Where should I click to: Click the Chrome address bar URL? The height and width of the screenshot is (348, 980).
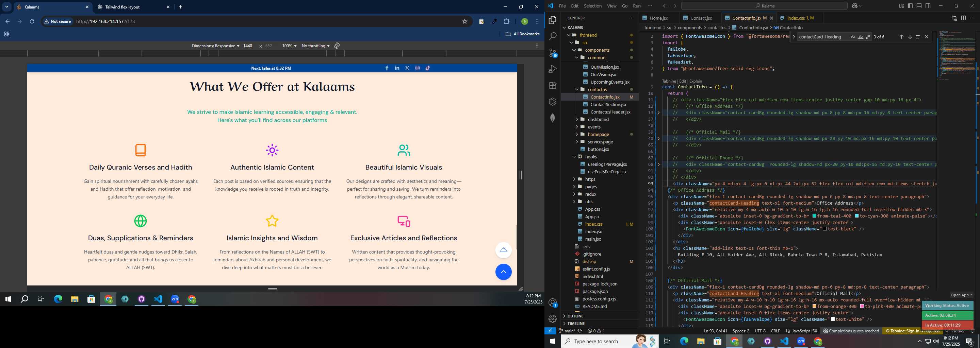coord(106,22)
